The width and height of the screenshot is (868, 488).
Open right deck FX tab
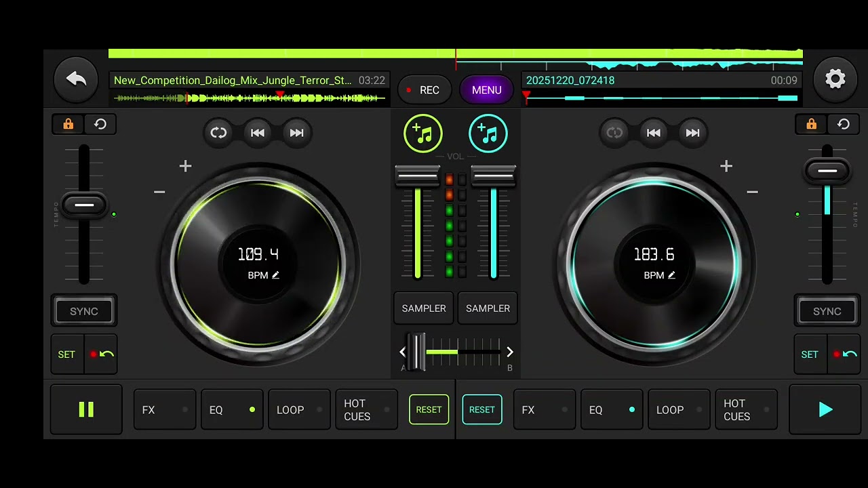tap(545, 410)
